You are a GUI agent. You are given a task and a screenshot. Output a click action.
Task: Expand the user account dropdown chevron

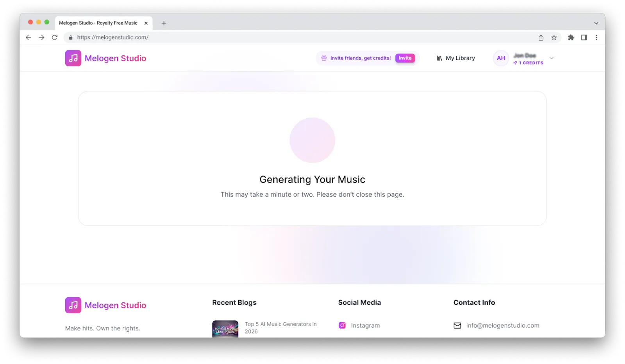[x=552, y=58]
